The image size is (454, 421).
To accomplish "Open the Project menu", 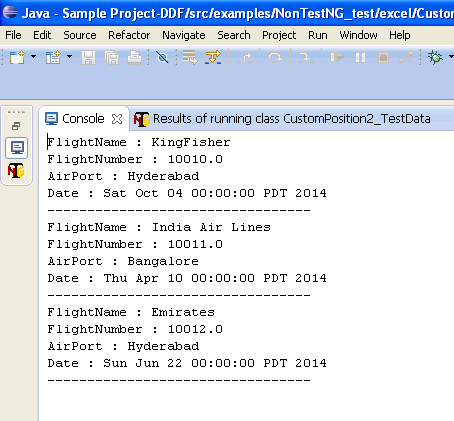I will click(279, 35).
